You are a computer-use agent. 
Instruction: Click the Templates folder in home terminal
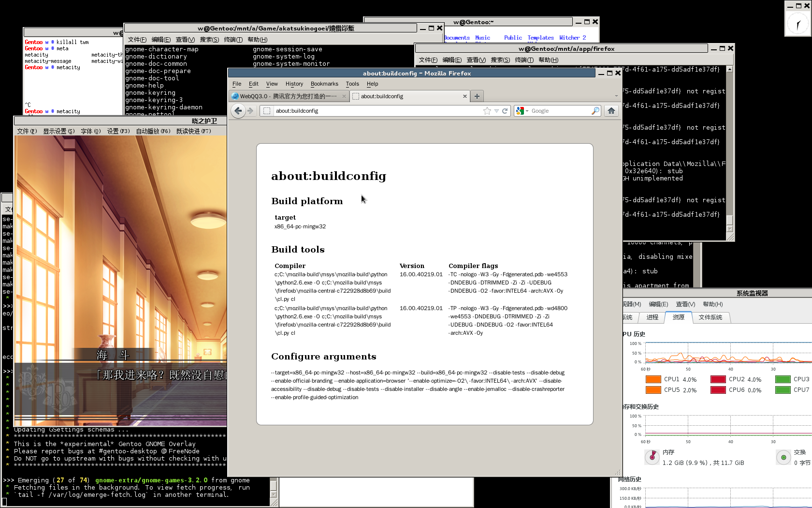click(541, 38)
